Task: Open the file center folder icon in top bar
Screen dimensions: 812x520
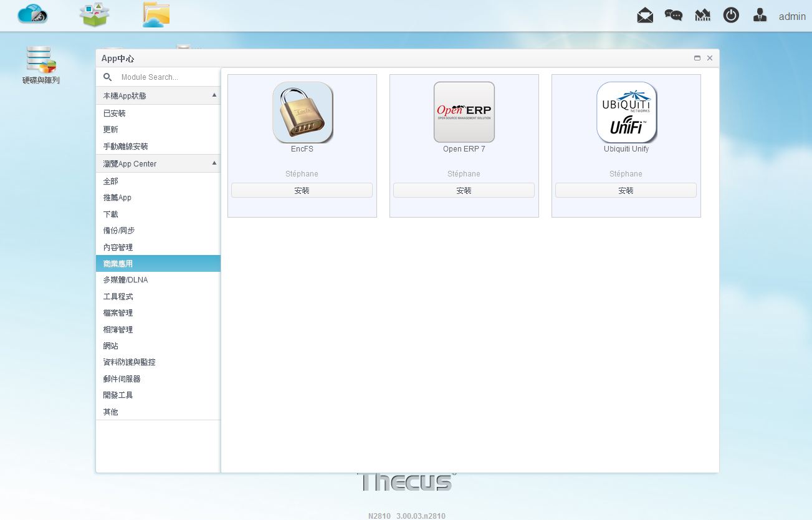Action: 156,15
